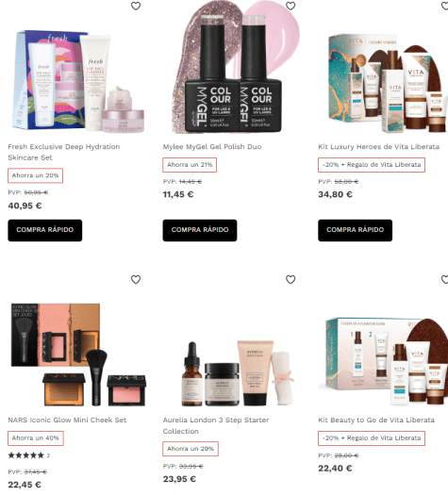Click Compra Rápido for Kit Luxury Heroes
The width and height of the screenshot is (448, 495).
click(x=356, y=230)
